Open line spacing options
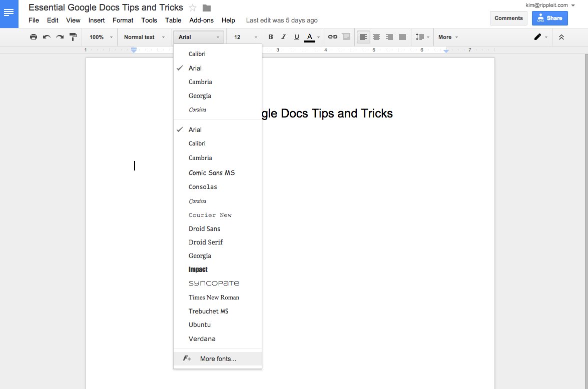588x389 pixels. [x=422, y=37]
